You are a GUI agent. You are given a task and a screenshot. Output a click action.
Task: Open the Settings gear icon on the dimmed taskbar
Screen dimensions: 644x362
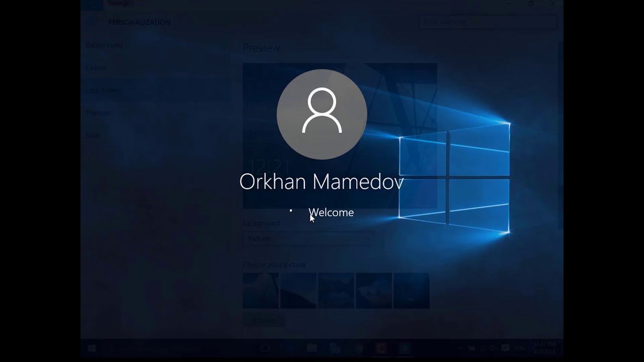coord(405,348)
